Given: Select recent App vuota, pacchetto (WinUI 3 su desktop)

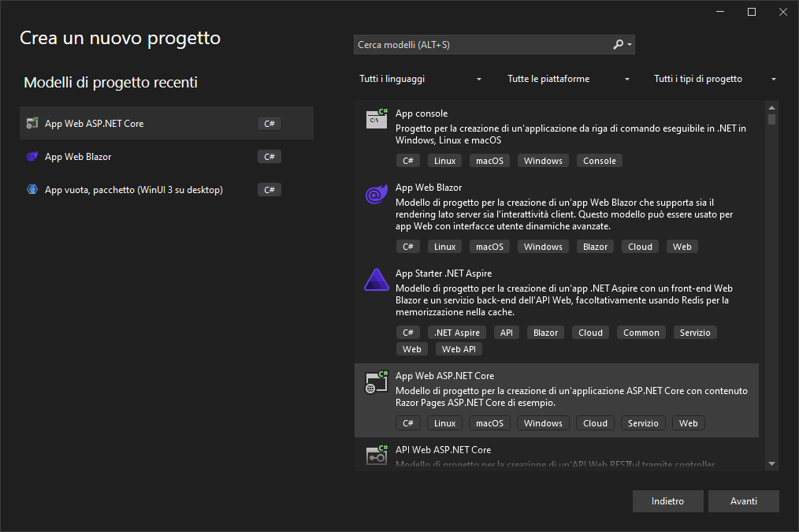Looking at the screenshot, I should pyautogui.click(x=166, y=189).
